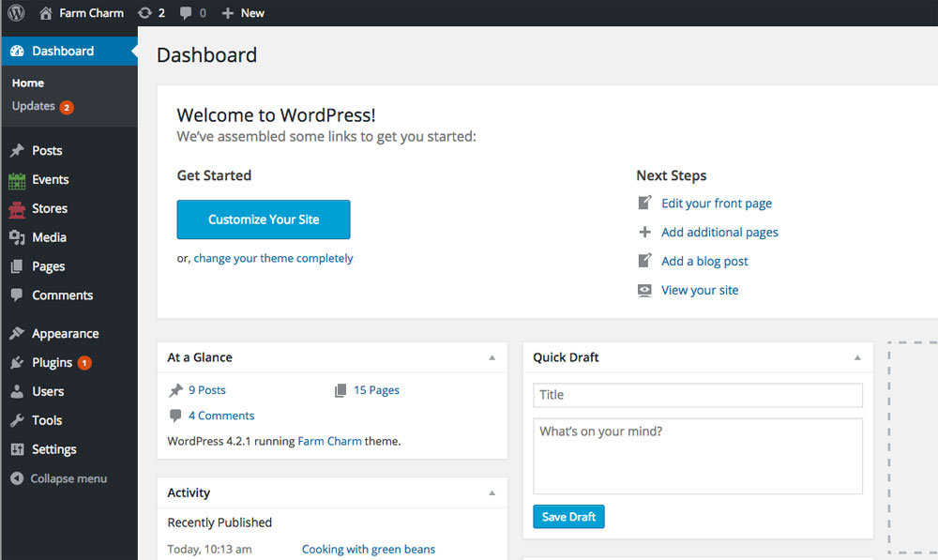938x560 pixels.
Task: Click the Dashboard gauge icon
Action: coord(17,51)
